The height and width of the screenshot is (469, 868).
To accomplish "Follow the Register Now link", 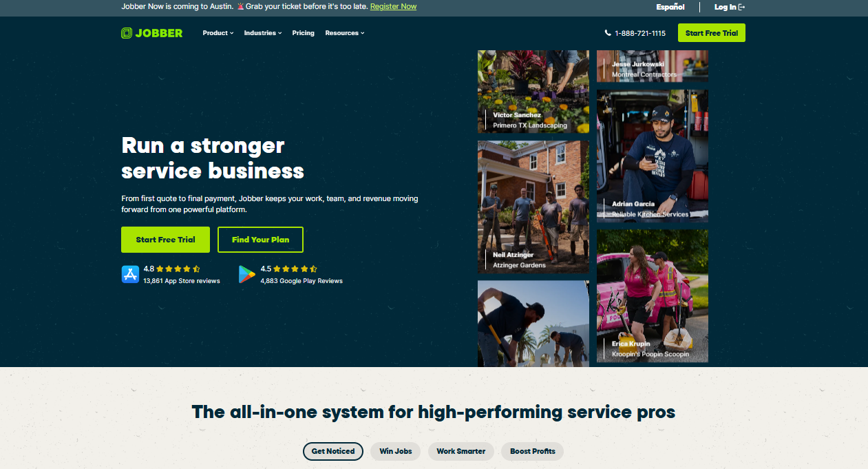I will [393, 7].
